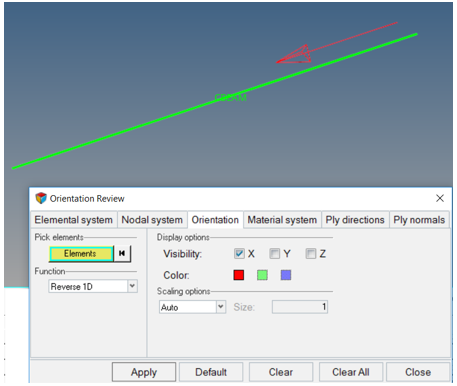Close the Orientation Review dialog with X
457x386 pixels.
coord(440,198)
